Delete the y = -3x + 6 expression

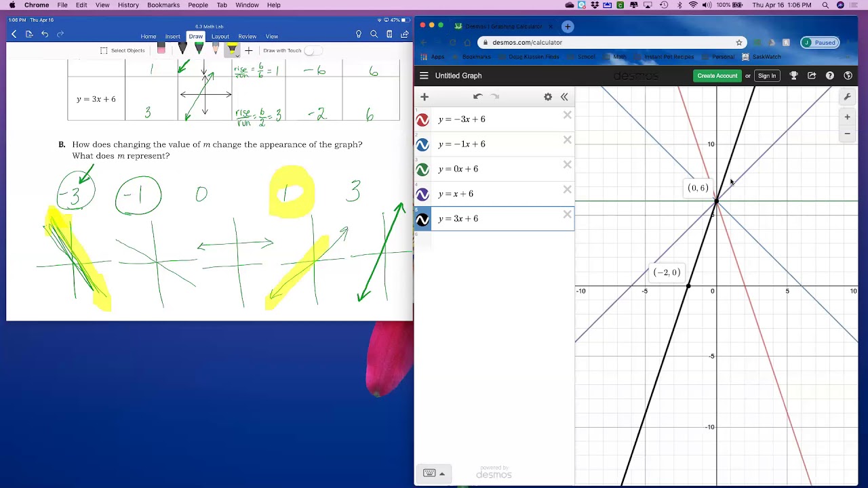[x=567, y=115]
